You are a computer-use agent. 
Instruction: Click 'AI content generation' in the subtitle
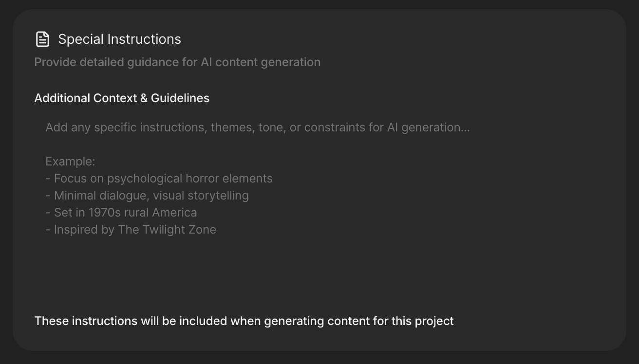point(261,62)
